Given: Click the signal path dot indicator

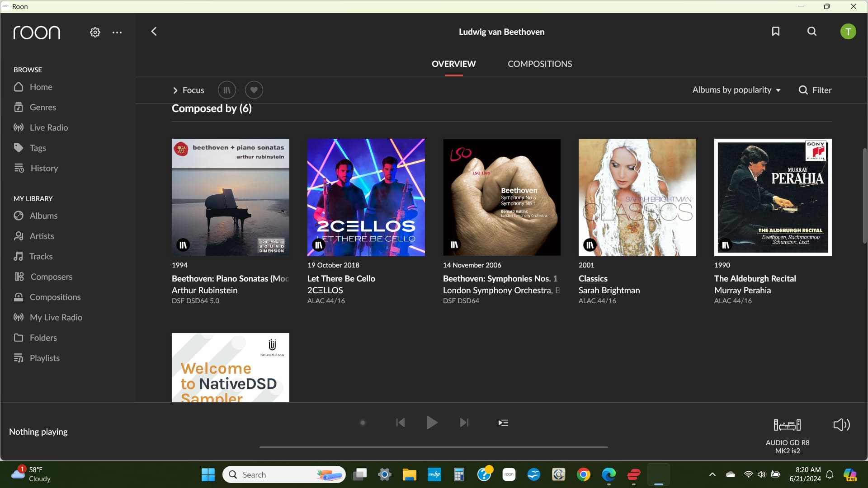Looking at the screenshot, I should point(363,423).
